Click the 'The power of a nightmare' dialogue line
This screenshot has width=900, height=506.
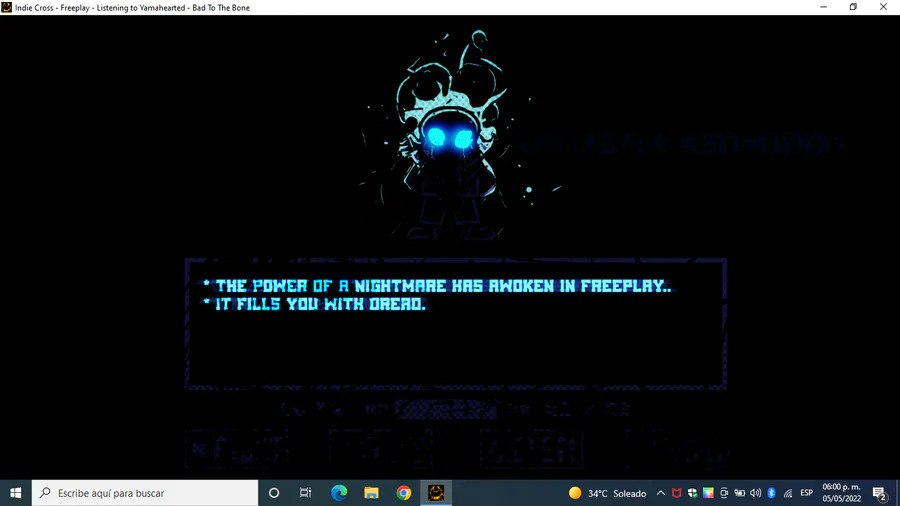[437, 286]
